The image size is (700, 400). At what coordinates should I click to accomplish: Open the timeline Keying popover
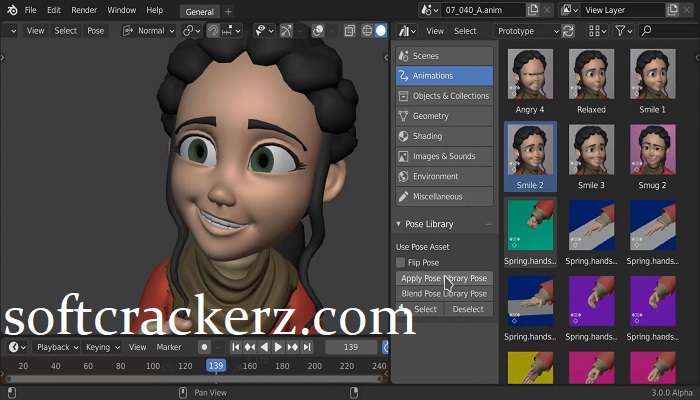pyautogui.click(x=102, y=347)
